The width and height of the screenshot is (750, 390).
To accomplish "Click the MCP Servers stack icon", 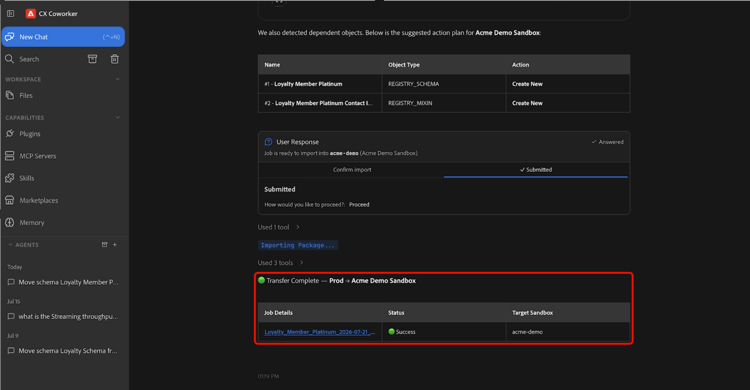I will (x=10, y=156).
